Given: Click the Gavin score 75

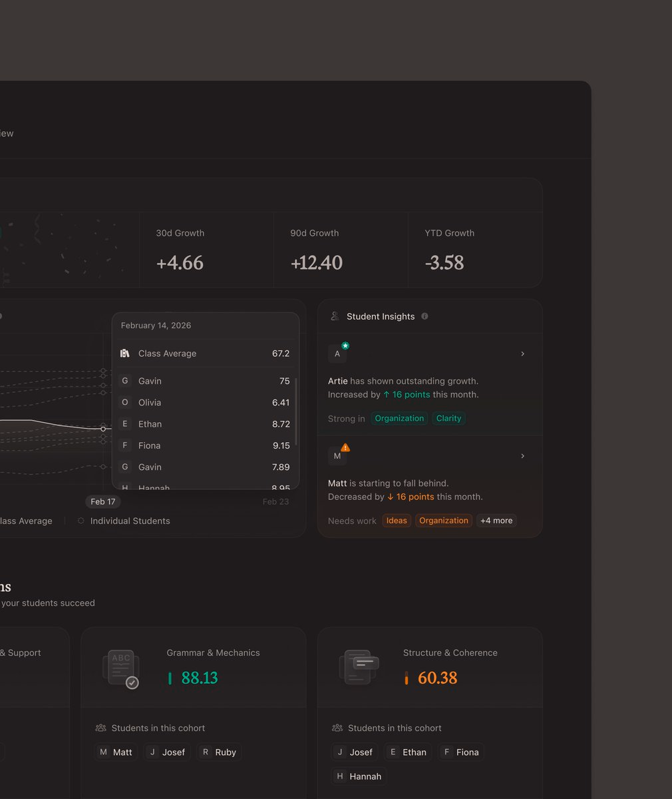Looking at the screenshot, I should 284,381.
